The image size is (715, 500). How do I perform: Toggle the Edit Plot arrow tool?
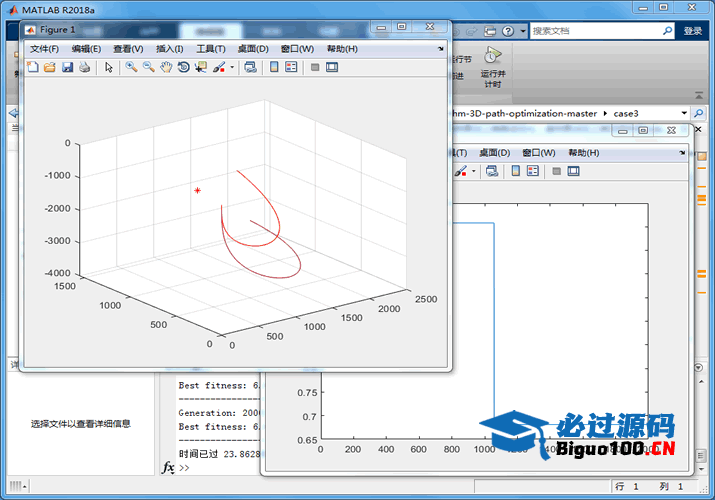(x=109, y=67)
